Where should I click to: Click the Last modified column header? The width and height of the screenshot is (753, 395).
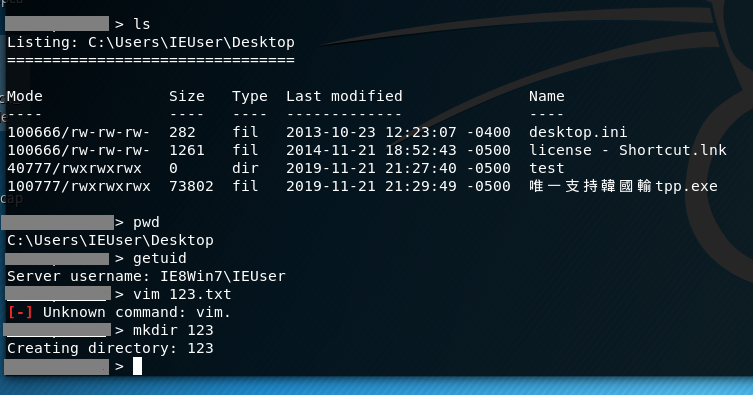(344, 96)
